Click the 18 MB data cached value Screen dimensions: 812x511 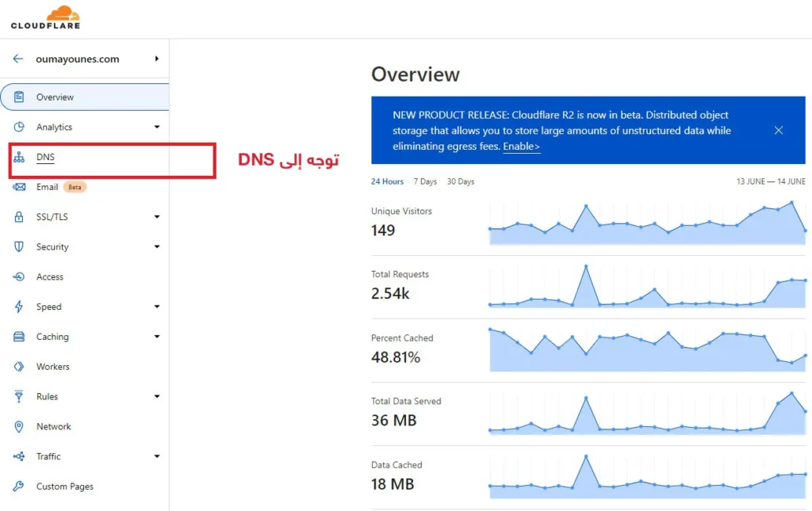coord(393,484)
